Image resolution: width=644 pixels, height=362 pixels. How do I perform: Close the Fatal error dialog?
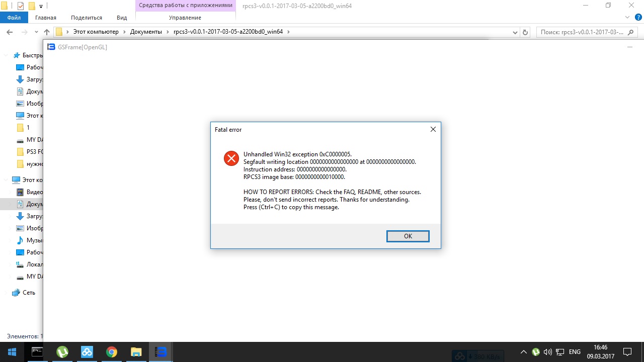coord(433,129)
